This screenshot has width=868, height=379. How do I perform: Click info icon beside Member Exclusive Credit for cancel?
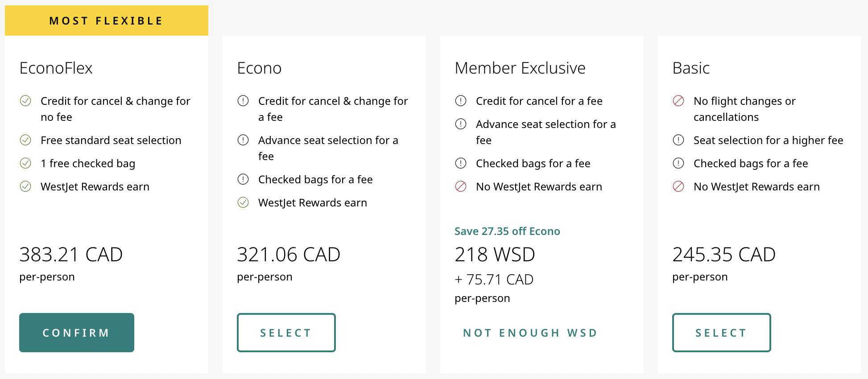click(461, 101)
